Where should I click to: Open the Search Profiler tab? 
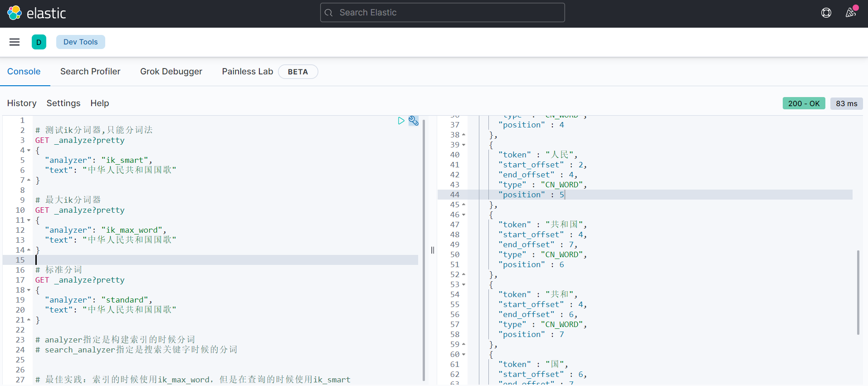tap(90, 72)
